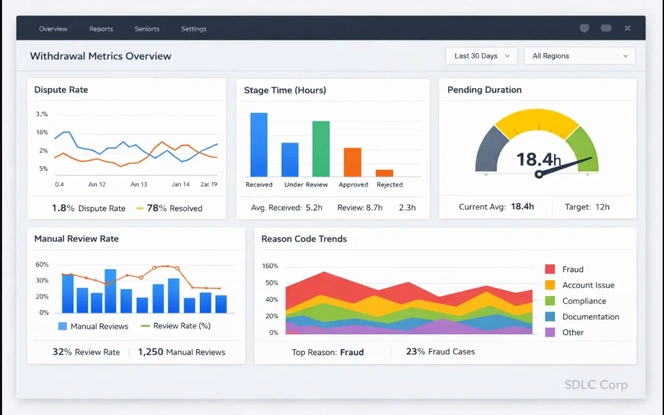
Task: Click the 18.4h gauge reading
Action: coord(539,160)
